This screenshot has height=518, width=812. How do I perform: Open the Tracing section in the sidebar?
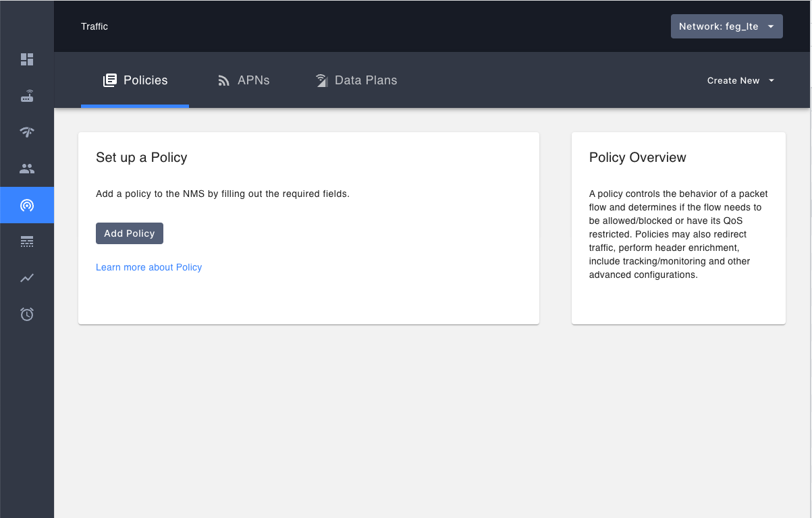pos(27,241)
